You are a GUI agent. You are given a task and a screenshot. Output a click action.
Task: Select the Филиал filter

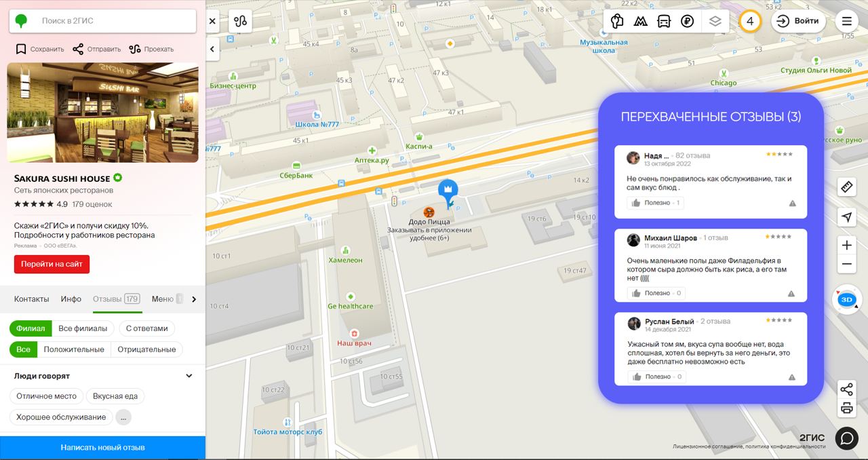point(31,328)
